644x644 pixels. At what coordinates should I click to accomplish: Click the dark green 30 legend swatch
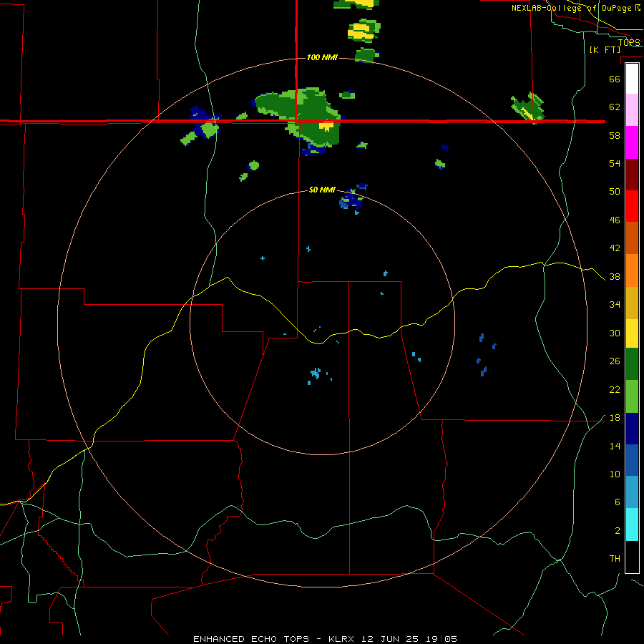tap(632, 364)
